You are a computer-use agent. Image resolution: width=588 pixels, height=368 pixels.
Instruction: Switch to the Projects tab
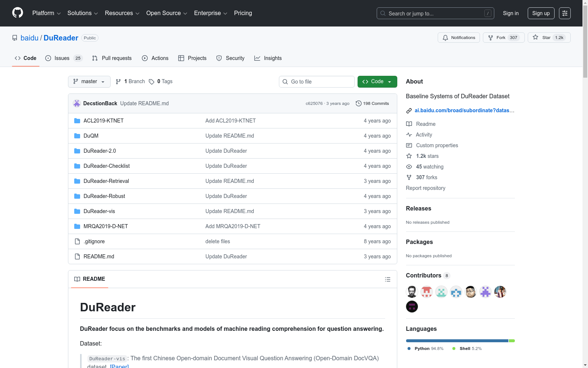pos(193,58)
